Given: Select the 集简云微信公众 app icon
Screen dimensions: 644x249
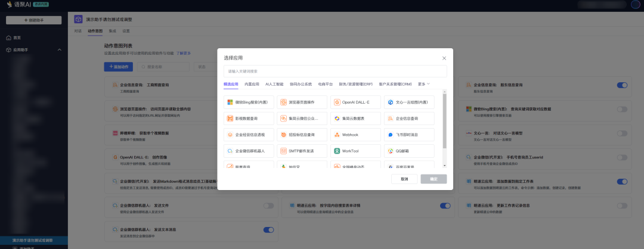Looking at the screenshot, I should 283,119.
